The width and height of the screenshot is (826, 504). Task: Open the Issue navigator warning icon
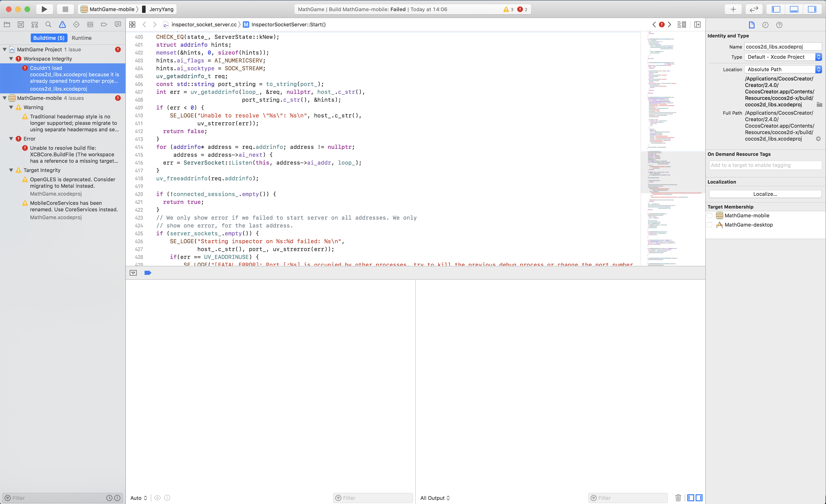62,25
